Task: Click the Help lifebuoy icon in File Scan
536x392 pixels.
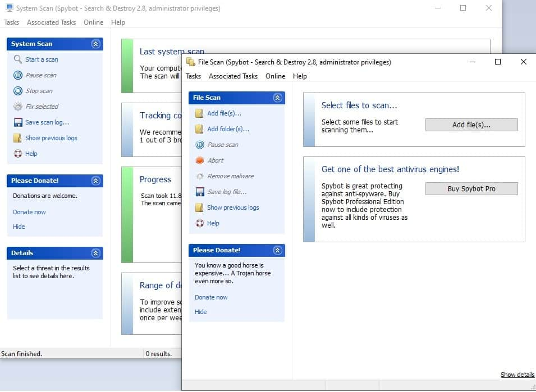Action: 200,223
